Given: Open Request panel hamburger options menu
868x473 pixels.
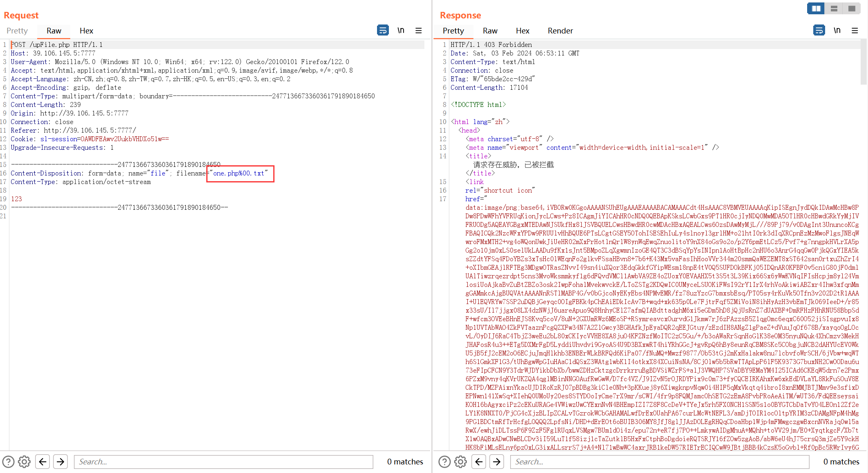Looking at the screenshot, I should [418, 30].
